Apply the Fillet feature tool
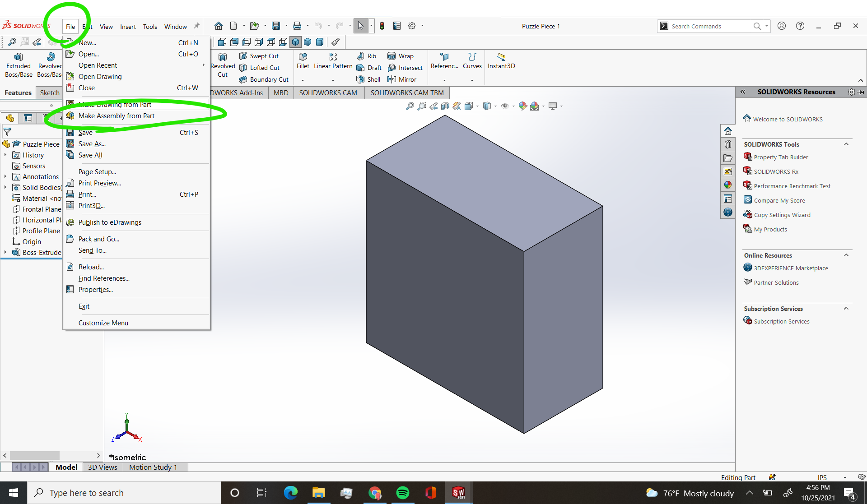Image resolution: width=867 pixels, height=504 pixels. pyautogui.click(x=303, y=61)
